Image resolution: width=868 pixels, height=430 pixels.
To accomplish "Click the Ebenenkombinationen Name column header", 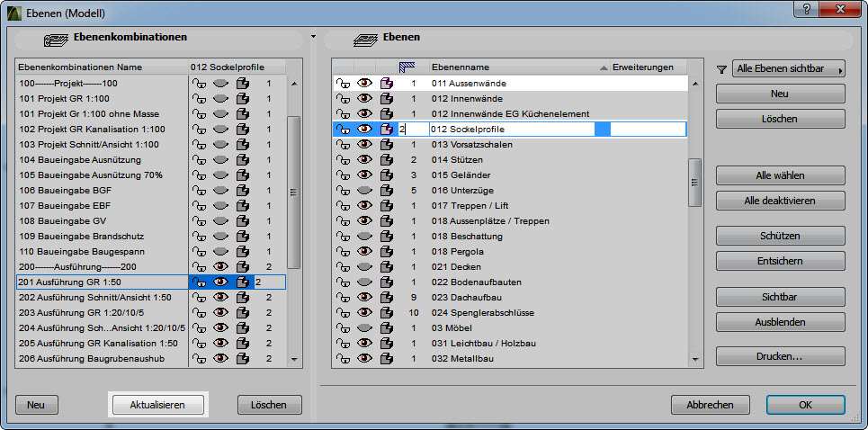I will pos(102,67).
